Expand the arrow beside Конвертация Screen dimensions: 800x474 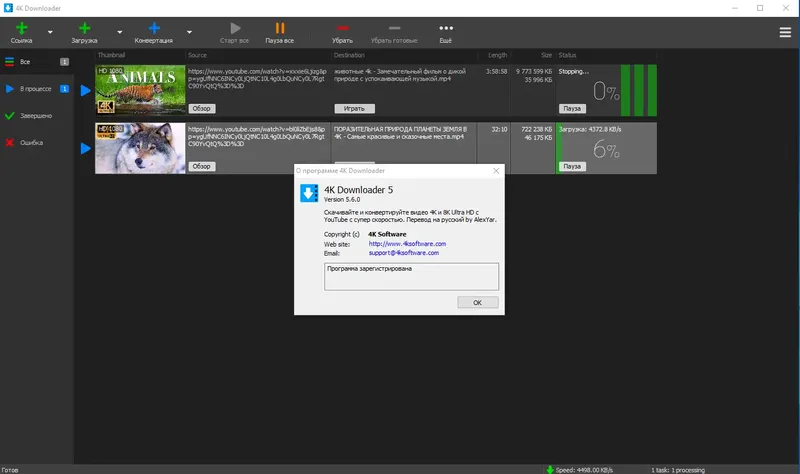click(189, 32)
